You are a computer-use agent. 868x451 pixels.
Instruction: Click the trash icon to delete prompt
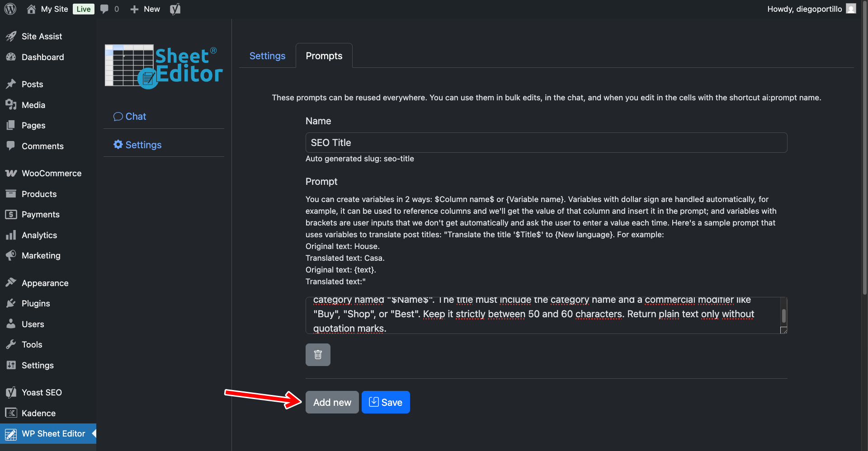pyautogui.click(x=318, y=355)
